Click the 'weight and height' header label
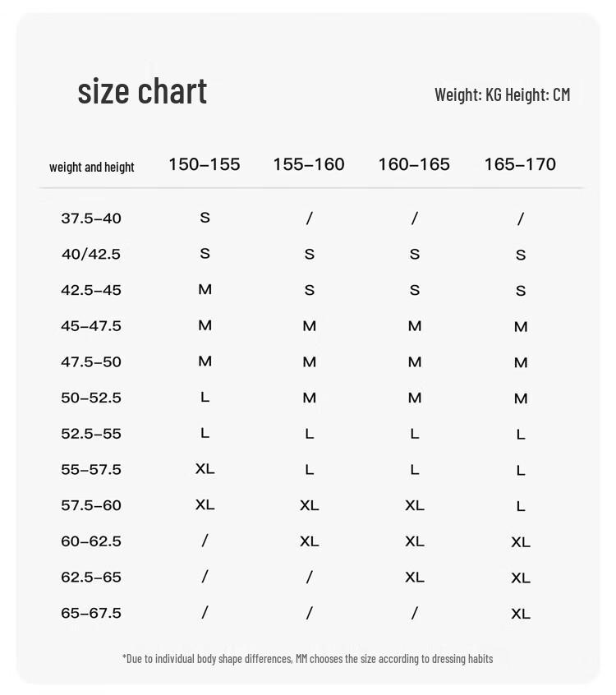 click(92, 167)
